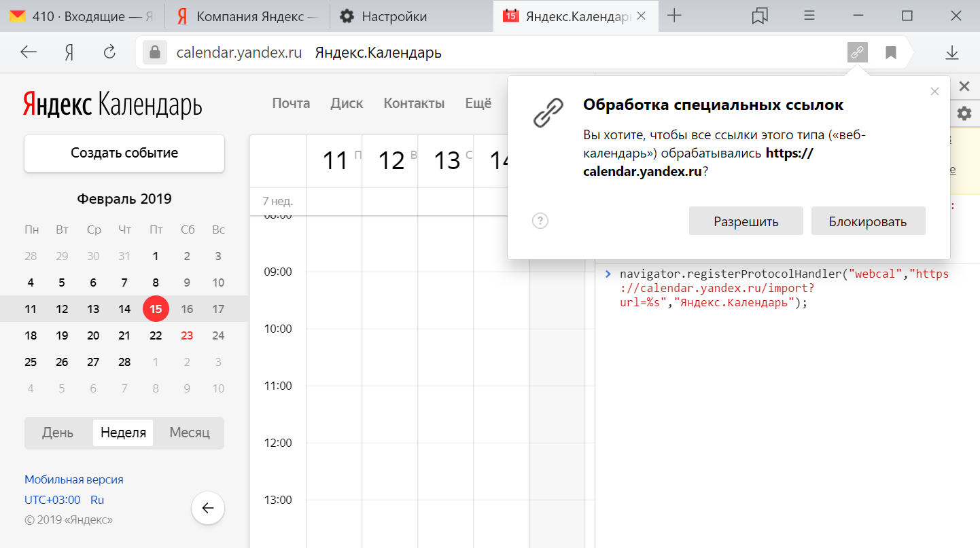Collapse sidebar with left arrow button

click(208, 508)
